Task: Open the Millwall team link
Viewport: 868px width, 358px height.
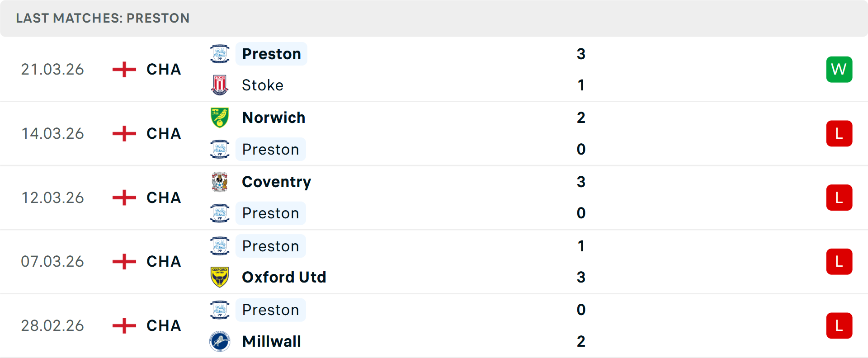Action: pos(271,341)
